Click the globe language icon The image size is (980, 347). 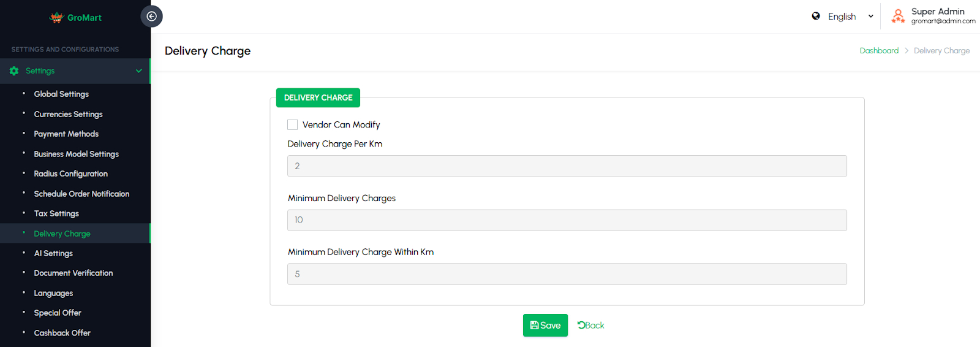[x=816, y=16]
